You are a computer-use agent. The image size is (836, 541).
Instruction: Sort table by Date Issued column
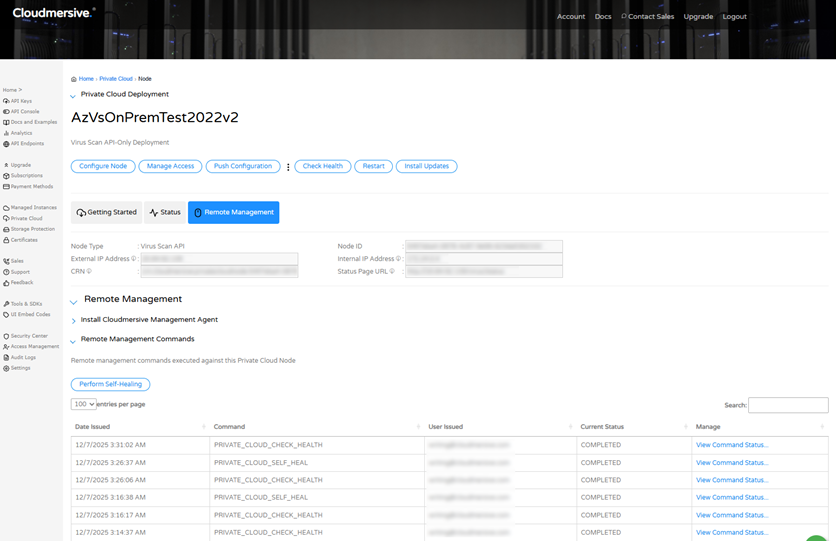pyautogui.click(x=139, y=427)
